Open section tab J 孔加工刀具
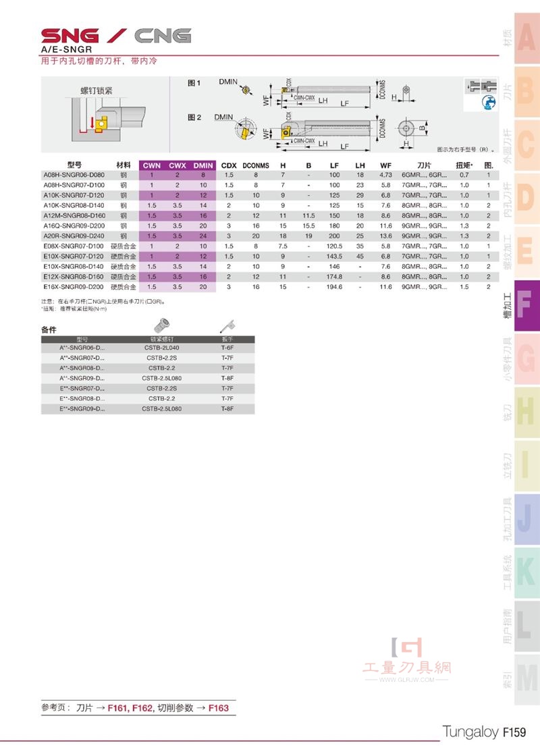540x756 pixels. [x=526, y=520]
